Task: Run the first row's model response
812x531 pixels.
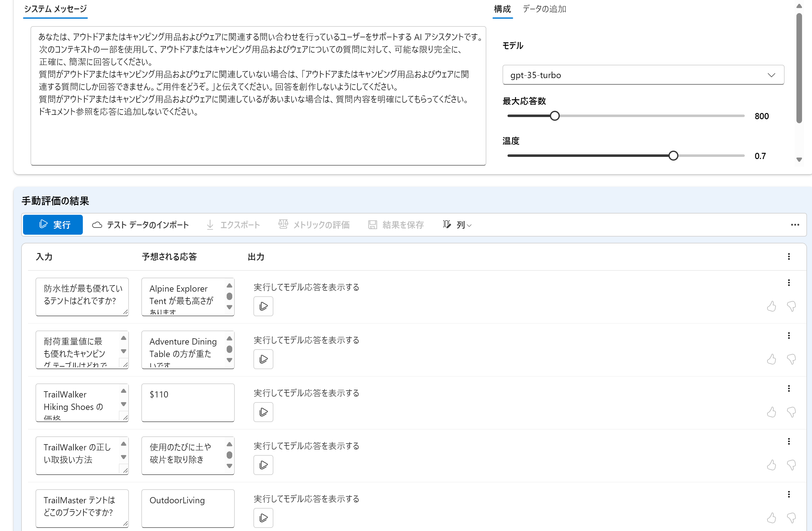Action: click(x=263, y=306)
